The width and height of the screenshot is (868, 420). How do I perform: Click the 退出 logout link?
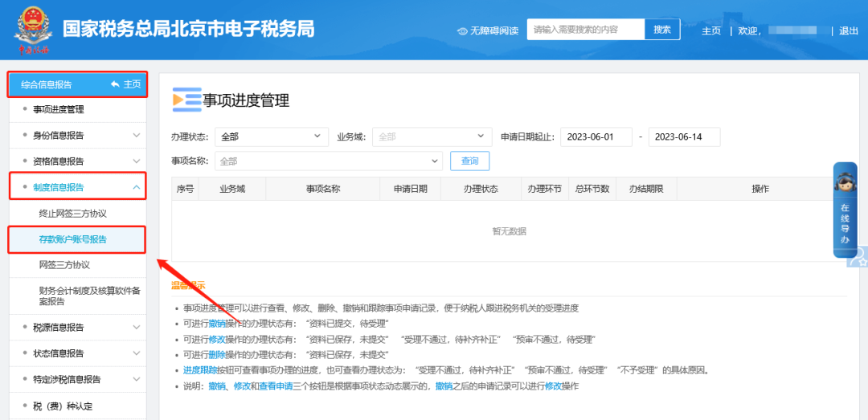(849, 31)
